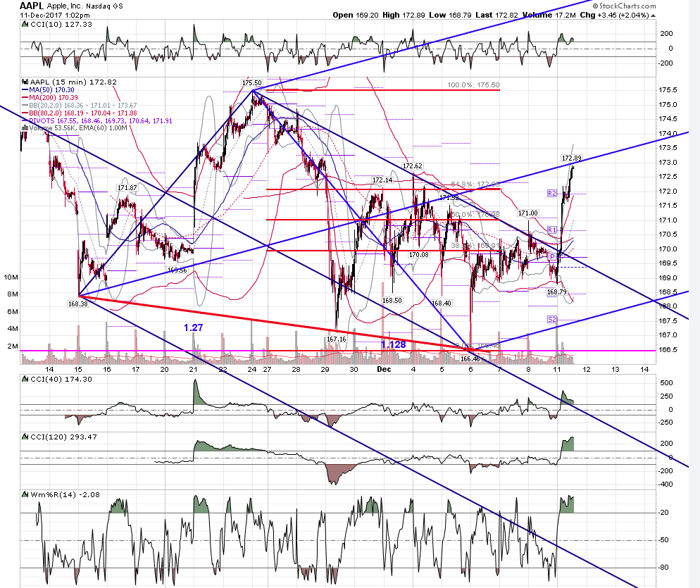Click the R1 pivot label

coord(552,230)
